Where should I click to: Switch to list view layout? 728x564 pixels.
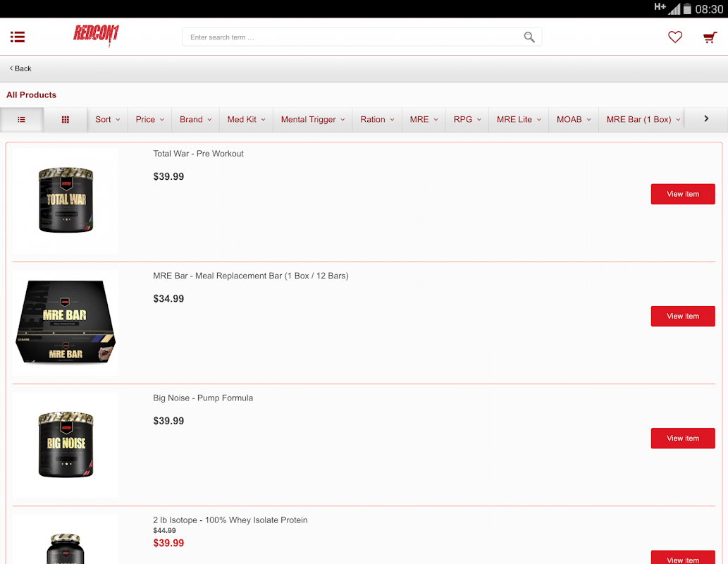(22, 120)
